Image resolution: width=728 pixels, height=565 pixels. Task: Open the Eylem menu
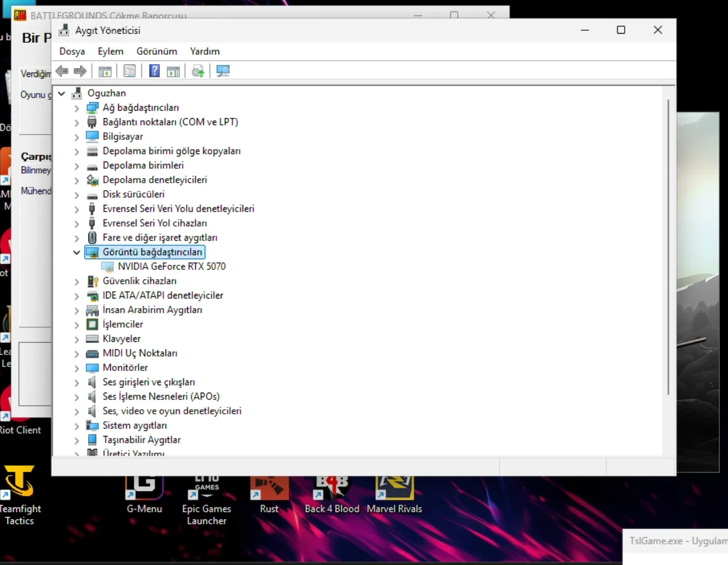click(110, 51)
